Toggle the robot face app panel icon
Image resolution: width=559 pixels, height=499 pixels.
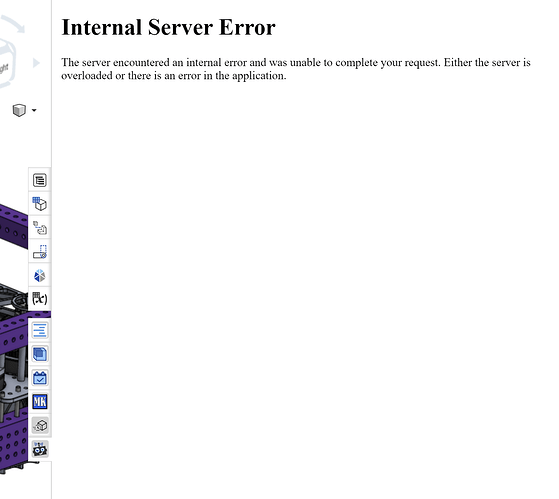click(40, 449)
